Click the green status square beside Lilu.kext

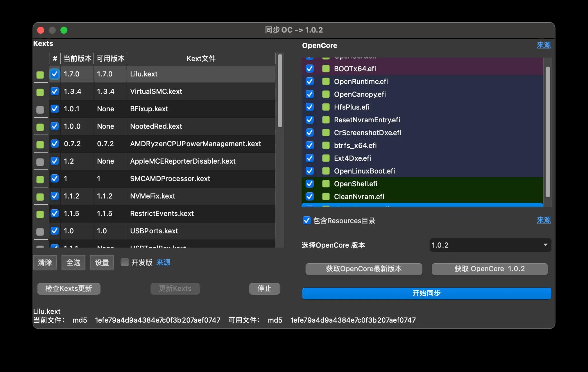coord(40,75)
